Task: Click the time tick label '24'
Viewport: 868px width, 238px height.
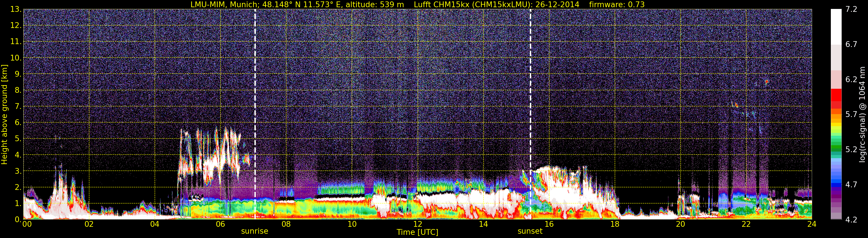Action: coord(812,224)
